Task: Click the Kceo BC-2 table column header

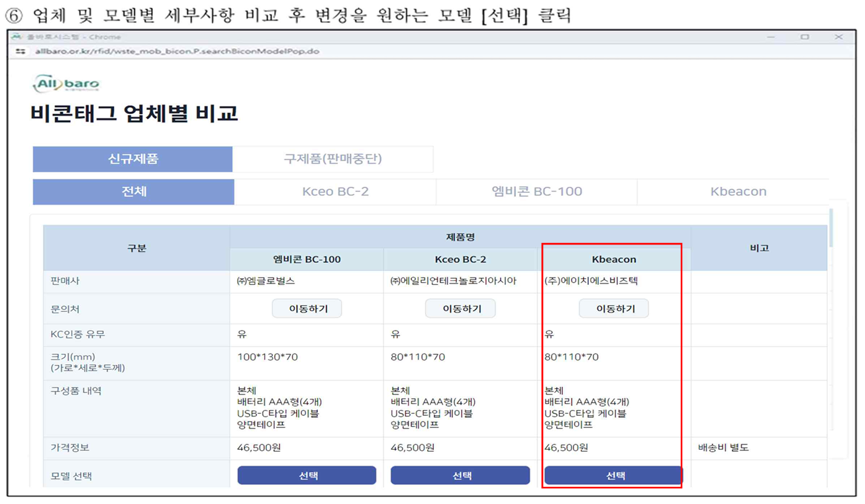Action: coord(460,259)
